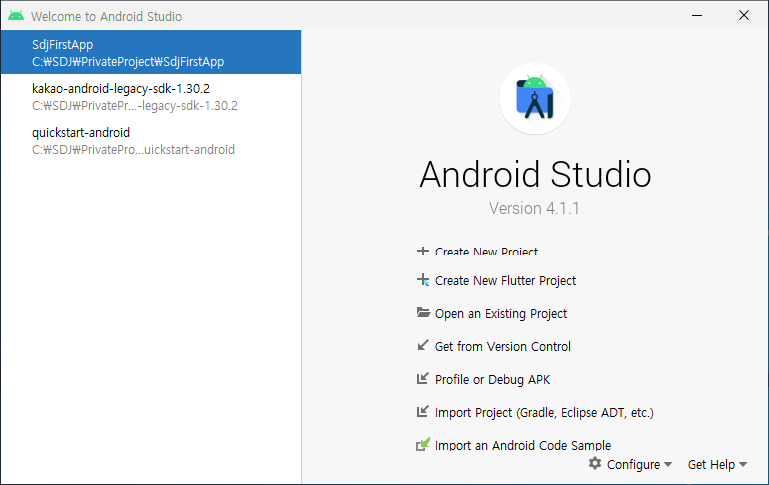Select Import an Android Code Sample
This screenshot has width=769, height=485.
click(x=523, y=445)
